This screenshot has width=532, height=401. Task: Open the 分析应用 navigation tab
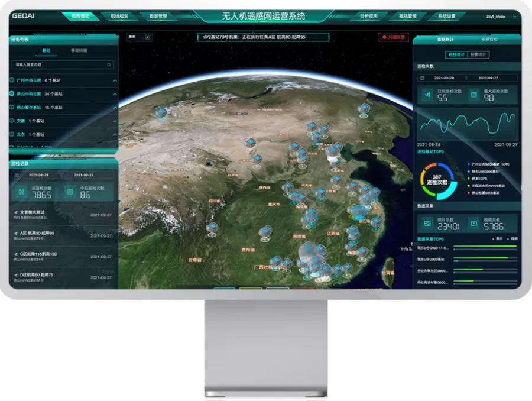tap(368, 16)
